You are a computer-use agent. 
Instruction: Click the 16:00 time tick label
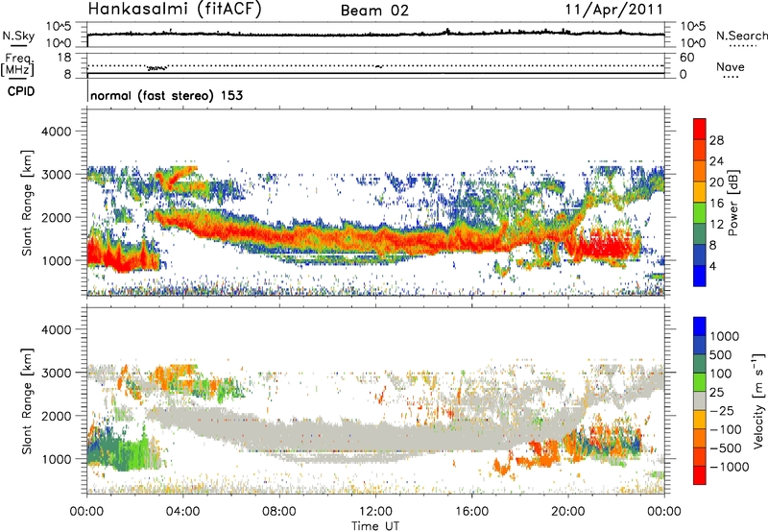[x=471, y=512]
